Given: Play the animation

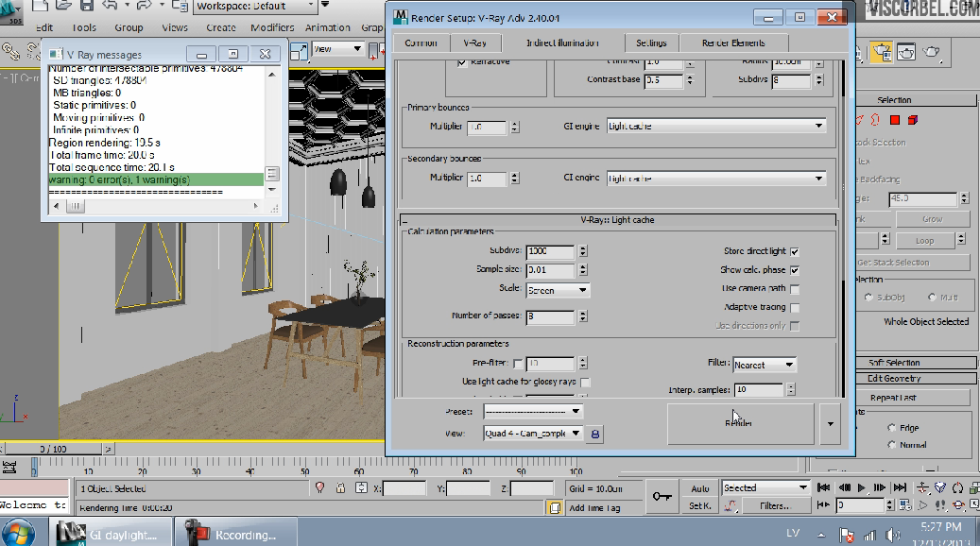Looking at the screenshot, I should coord(862,487).
